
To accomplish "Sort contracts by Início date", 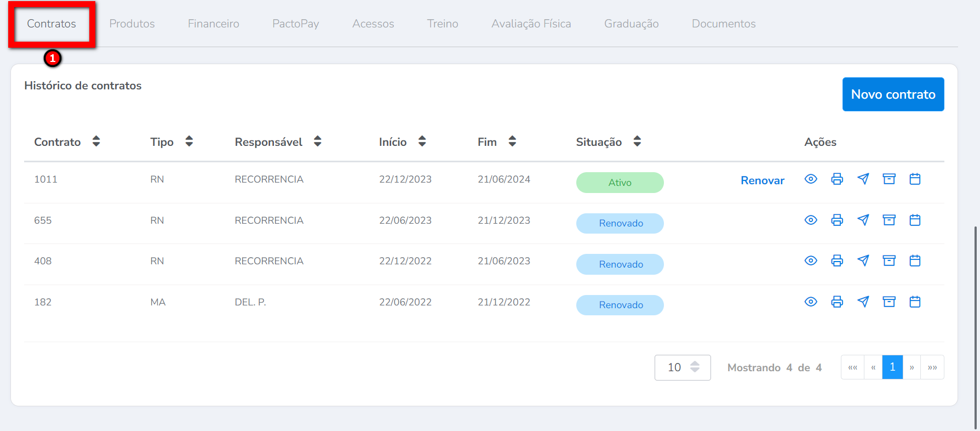I will [422, 141].
